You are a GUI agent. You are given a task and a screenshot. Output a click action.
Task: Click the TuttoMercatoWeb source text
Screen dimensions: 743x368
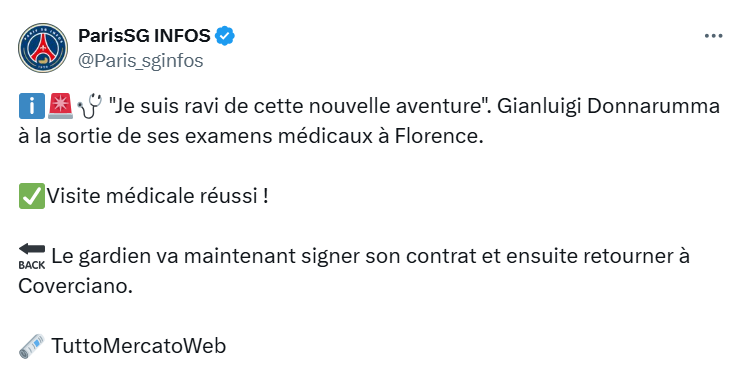coord(138,346)
